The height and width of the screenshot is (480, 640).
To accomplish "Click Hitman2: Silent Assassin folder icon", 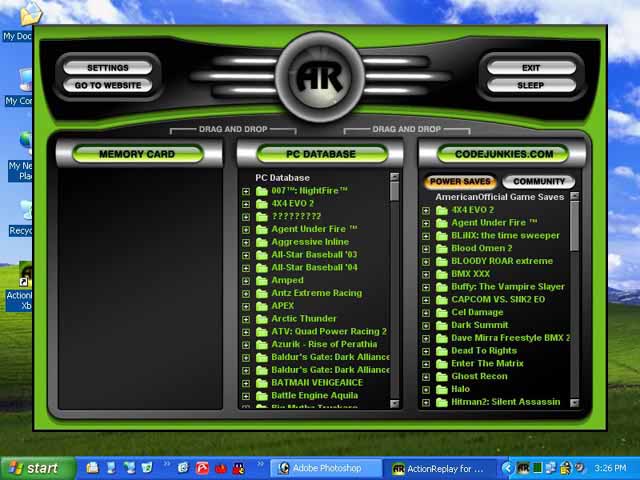I will [x=442, y=402].
